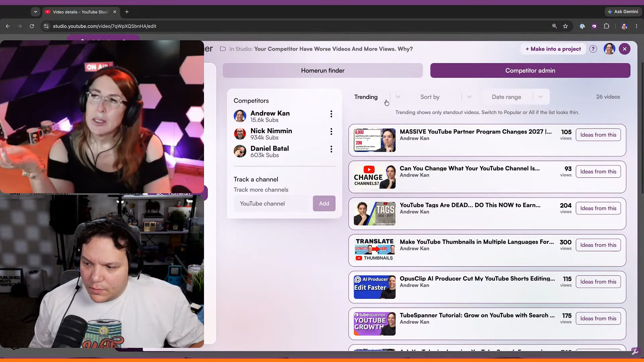
Task: Get ideas from TubeSpanner Tutorial video
Action: [598, 318]
